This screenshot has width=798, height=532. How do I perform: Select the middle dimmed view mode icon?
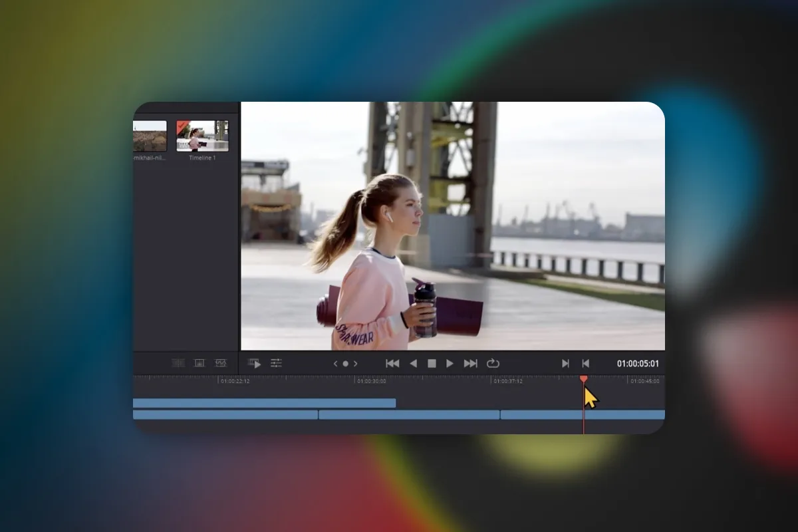click(x=199, y=363)
